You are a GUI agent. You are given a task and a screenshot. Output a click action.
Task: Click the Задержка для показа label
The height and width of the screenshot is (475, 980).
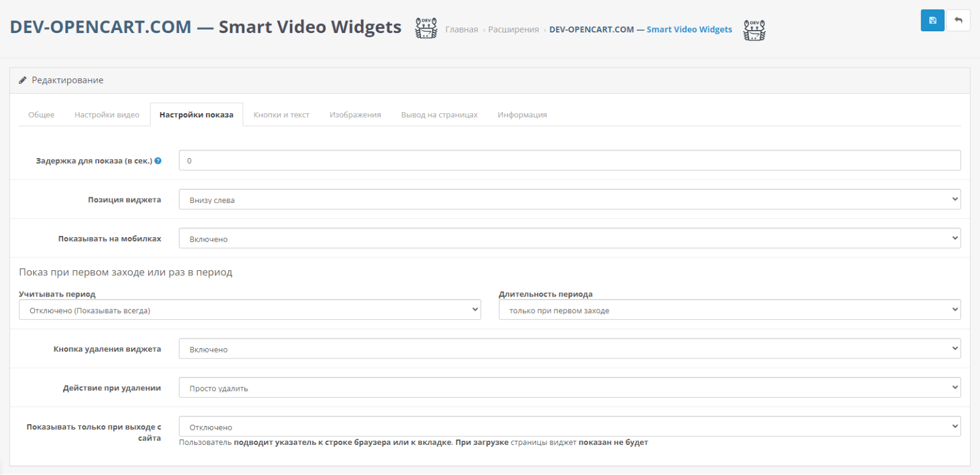94,161
